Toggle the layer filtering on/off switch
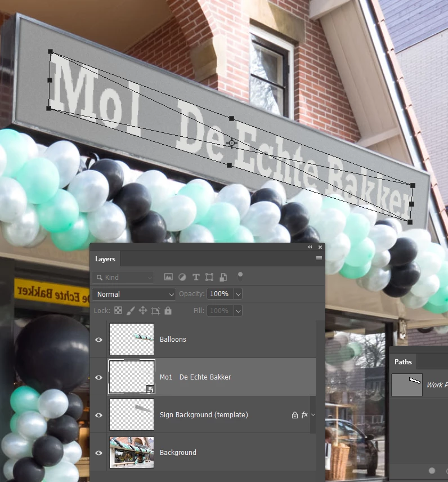 [x=240, y=276]
